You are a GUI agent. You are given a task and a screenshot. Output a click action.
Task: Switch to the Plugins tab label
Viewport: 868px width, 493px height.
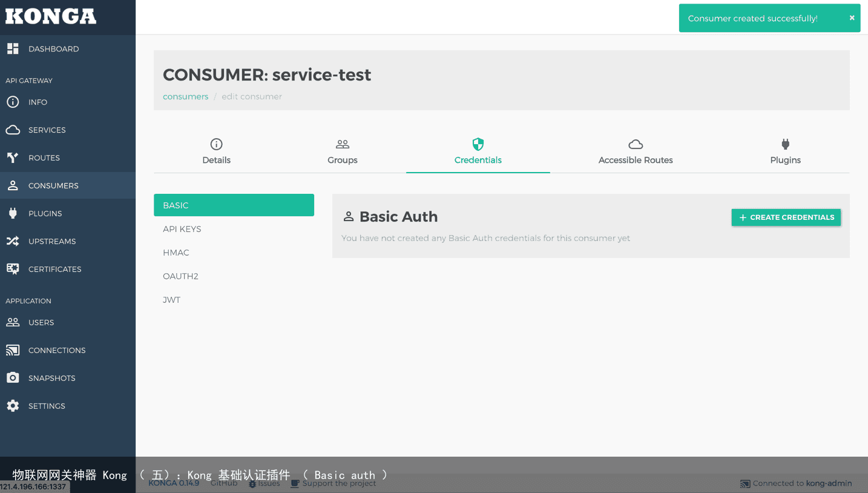[x=786, y=160]
